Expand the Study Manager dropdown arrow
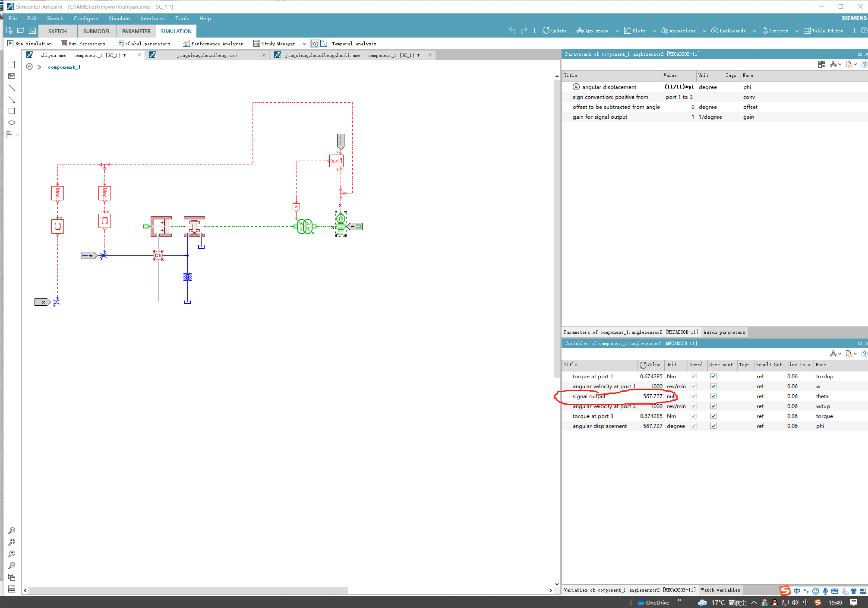This screenshot has height=608, width=868. click(x=304, y=44)
